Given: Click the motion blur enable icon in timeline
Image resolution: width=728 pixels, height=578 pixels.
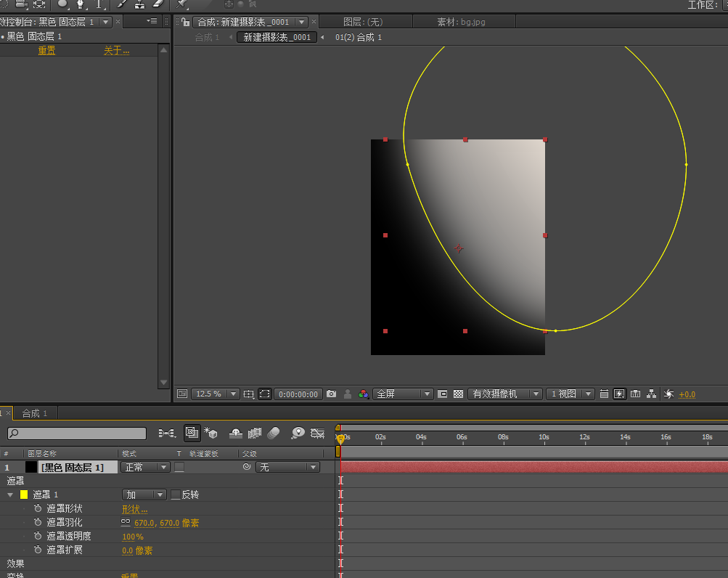Looking at the screenshot, I should point(274,433).
